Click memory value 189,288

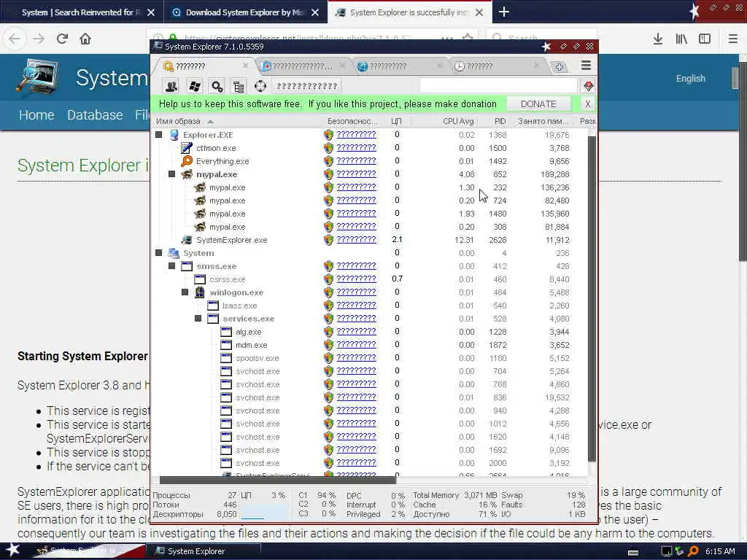[555, 174]
